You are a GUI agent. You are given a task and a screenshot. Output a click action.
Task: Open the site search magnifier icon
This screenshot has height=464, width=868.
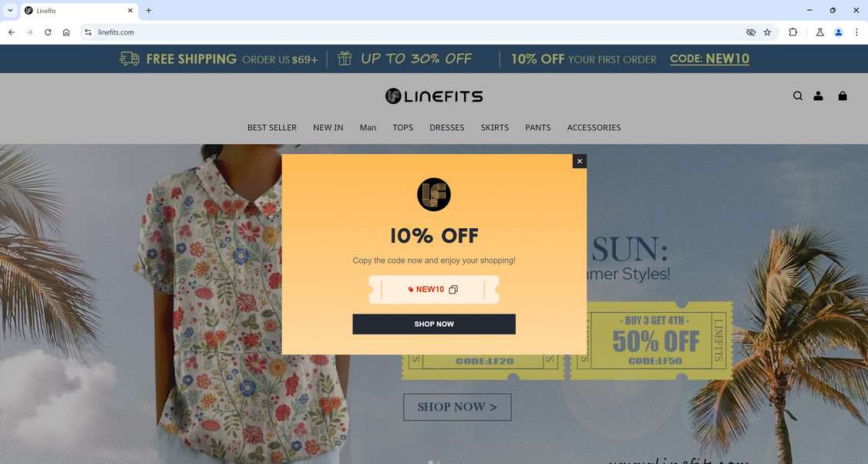(798, 96)
